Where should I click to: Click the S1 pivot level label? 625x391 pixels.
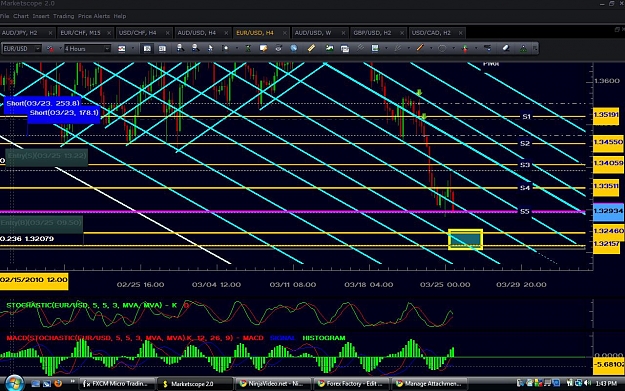(x=527, y=117)
